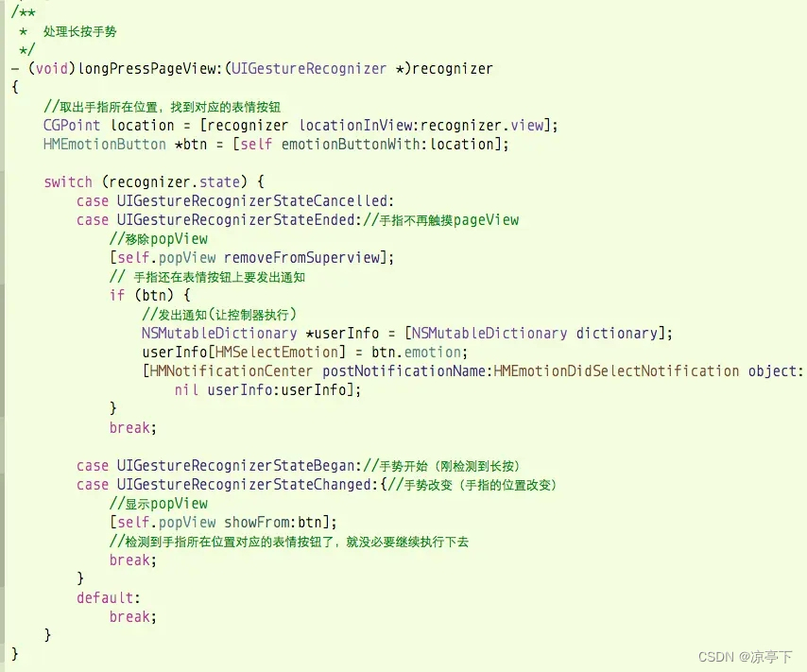Click HMSelectEmotion key in userInfo
This screenshot has height=672, width=807.
click(278, 353)
